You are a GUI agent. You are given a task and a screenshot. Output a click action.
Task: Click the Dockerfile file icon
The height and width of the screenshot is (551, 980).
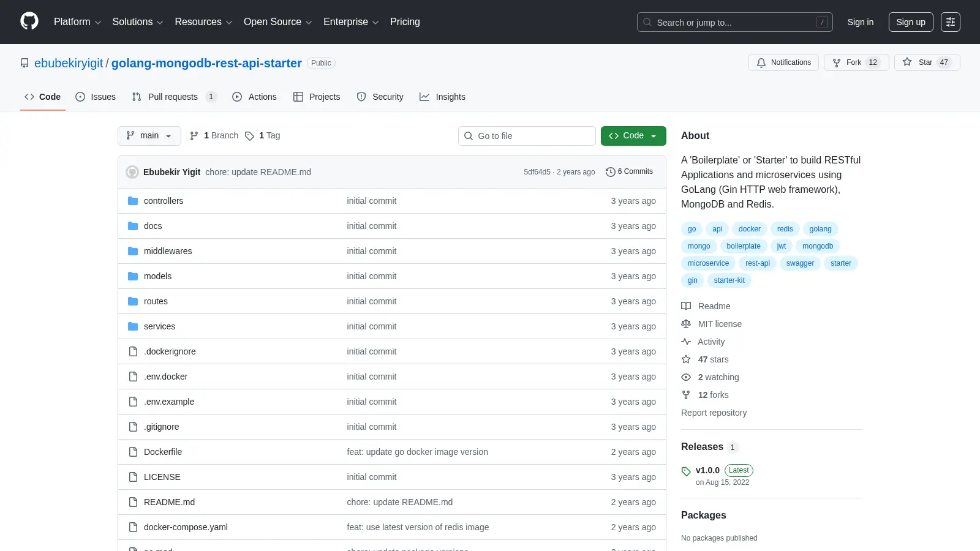click(133, 452)
